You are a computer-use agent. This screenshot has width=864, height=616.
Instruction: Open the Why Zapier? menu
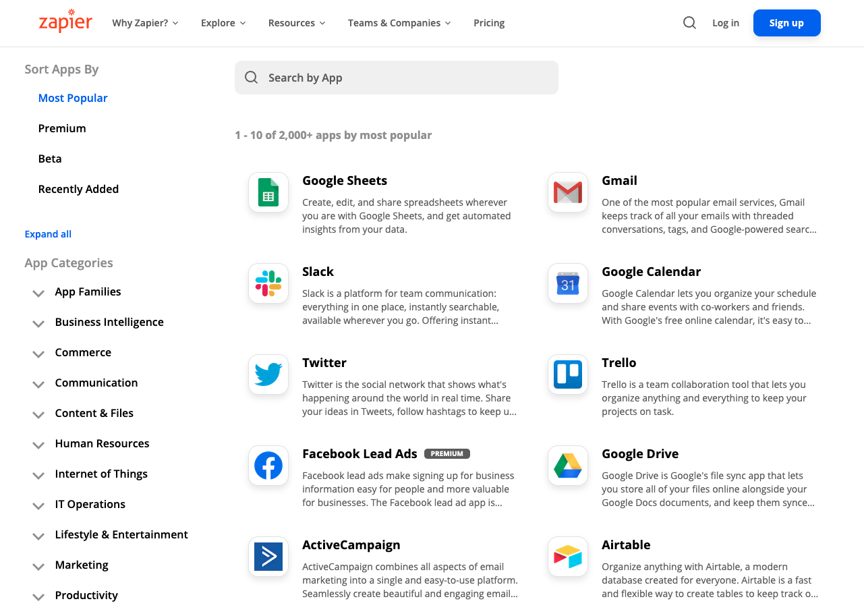(x=145, y=23)
